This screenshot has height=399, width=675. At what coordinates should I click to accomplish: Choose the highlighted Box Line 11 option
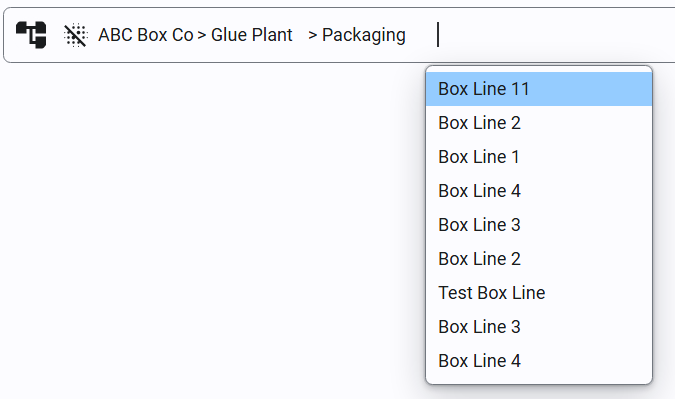[539, 89]
